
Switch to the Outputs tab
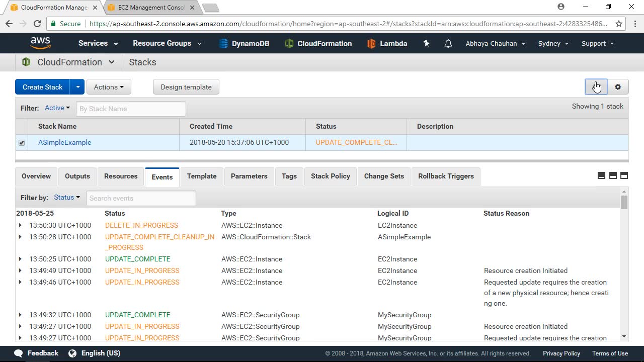click(x=77, y=176)
